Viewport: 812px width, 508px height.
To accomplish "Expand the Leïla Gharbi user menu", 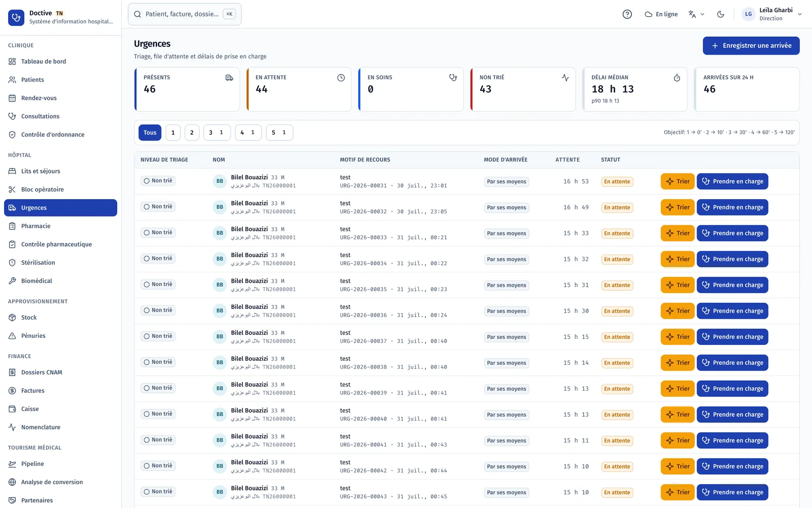I will coord(772,14).
